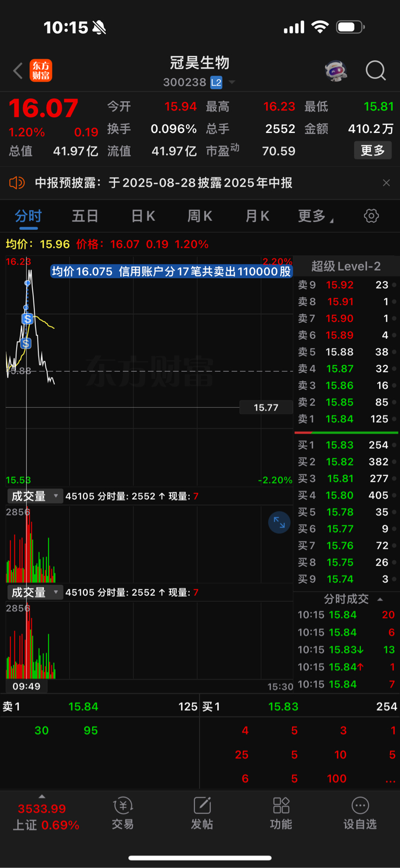Open the robot assistant icon
The height and width of the screenshot is (868, 400).
[336, 70]
